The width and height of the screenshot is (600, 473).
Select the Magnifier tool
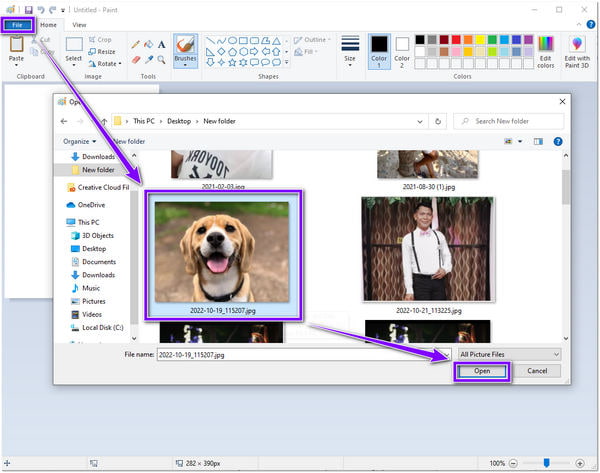coord(161,59)
